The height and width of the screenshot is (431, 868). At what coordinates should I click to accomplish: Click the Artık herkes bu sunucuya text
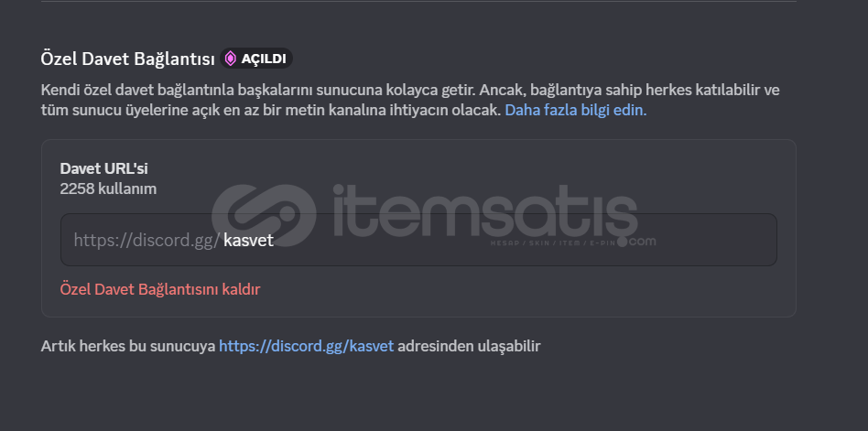coord(128,346)
